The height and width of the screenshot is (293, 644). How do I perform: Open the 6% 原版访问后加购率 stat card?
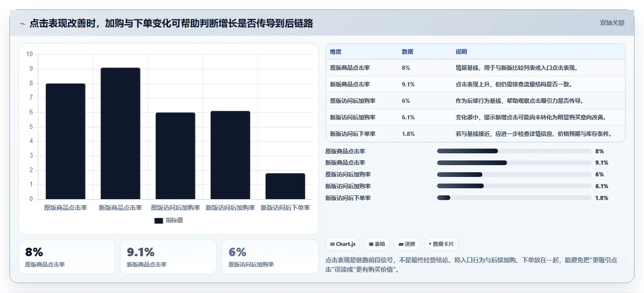270,257
